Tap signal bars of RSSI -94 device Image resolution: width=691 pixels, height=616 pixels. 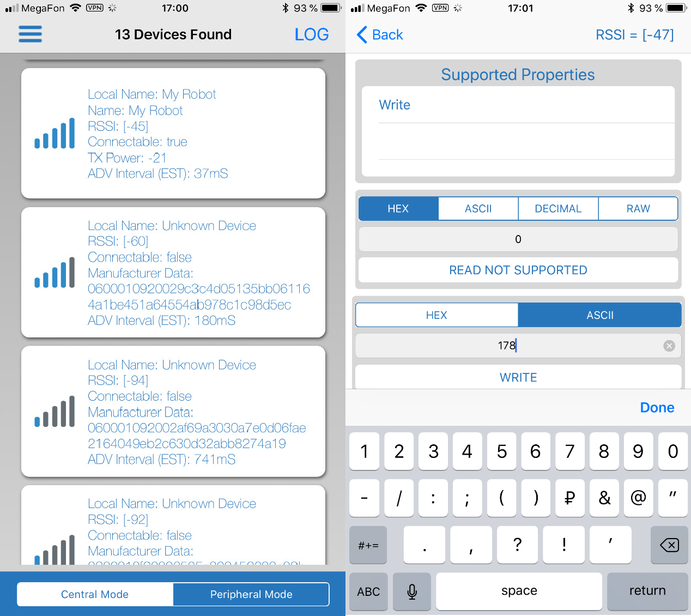[x=54, y=412]
